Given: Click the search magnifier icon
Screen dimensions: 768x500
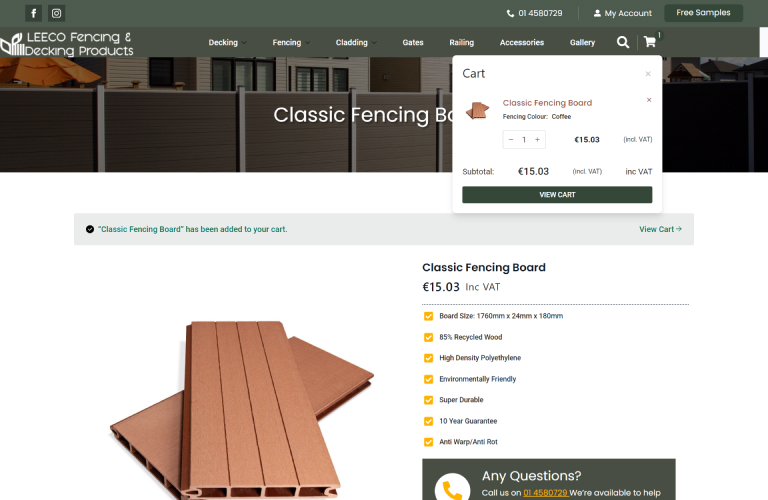Looking at the screenshot, I should coord(623,42).
